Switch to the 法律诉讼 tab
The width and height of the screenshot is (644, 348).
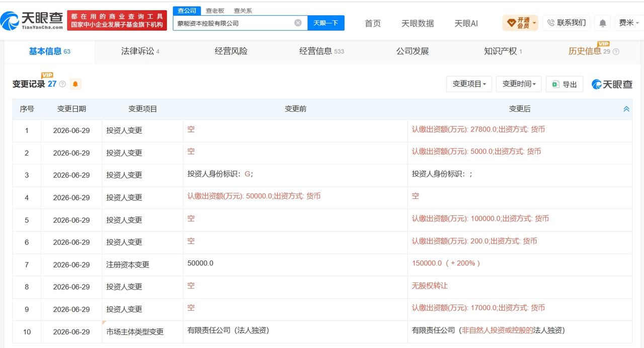pyautogui.click(x=140, y=51)
